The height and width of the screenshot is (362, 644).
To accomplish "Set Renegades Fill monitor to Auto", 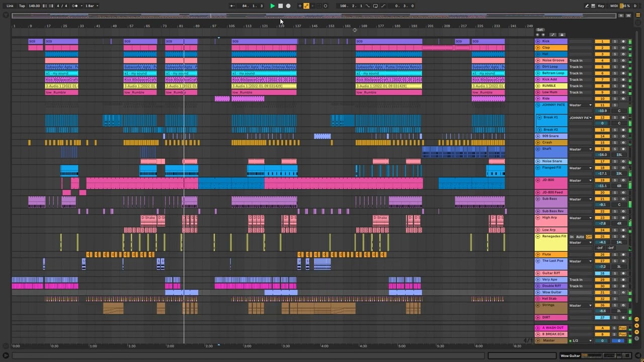I will (x=580, y=237).
